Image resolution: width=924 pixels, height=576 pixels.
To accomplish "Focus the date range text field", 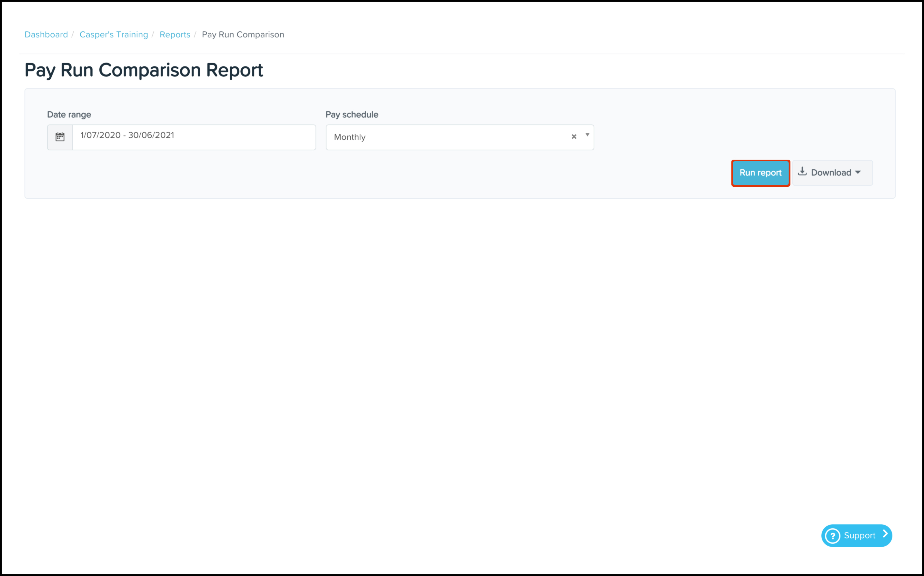I will click(194, 137).
